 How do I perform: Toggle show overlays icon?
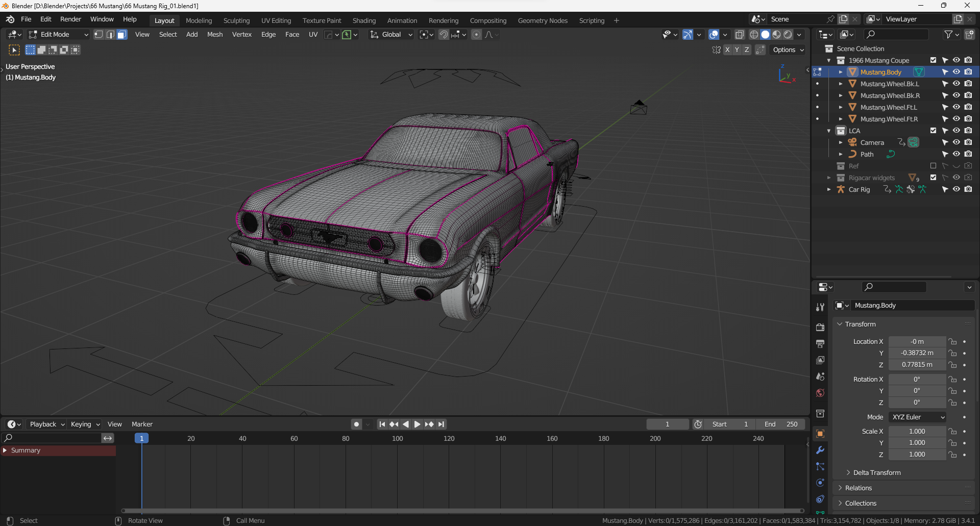pyautogui.click(x=714, y=35)
